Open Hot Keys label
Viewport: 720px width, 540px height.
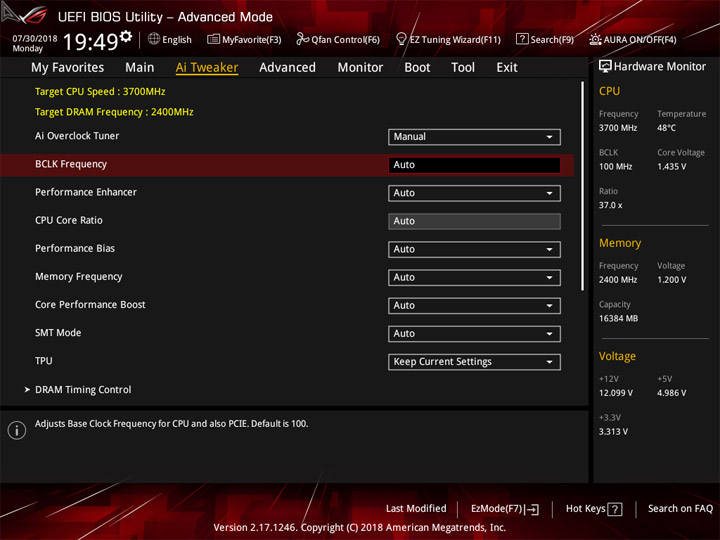coord(585,509)
